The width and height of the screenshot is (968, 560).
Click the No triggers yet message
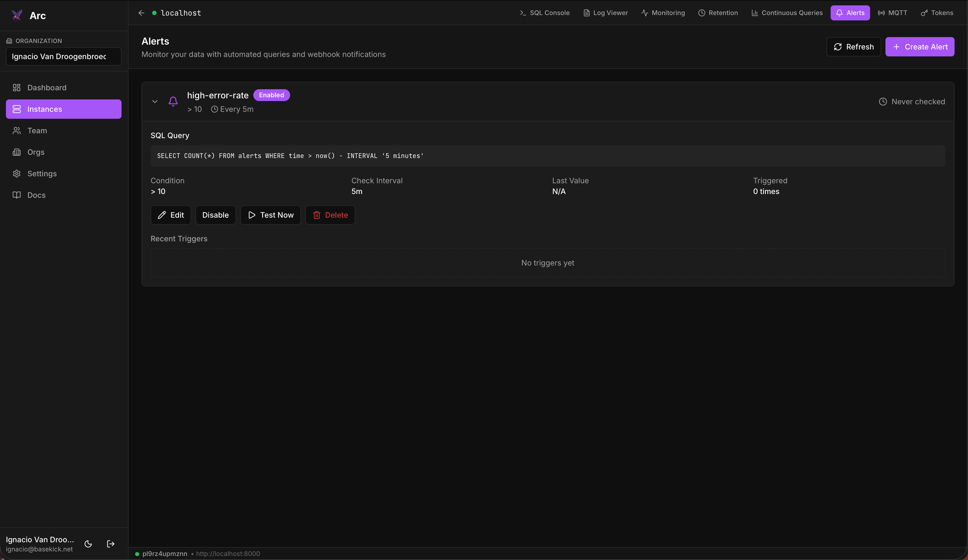(x=547, y=263)
